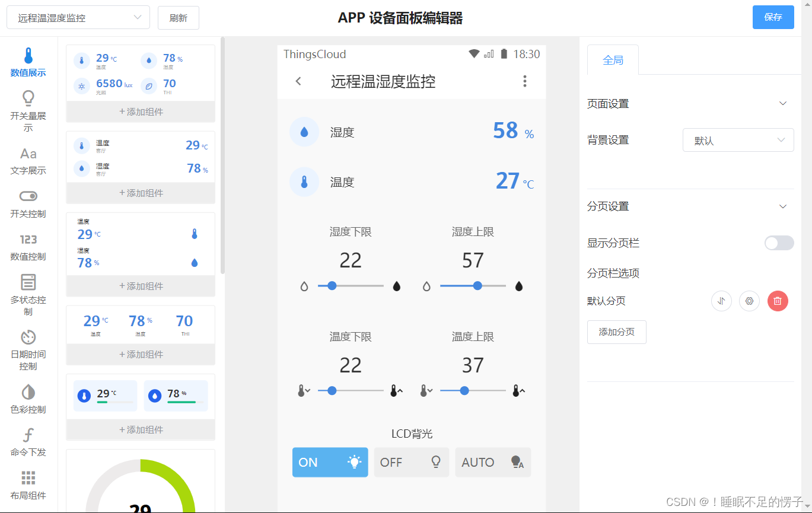
Task: Click the wifi icon in phone status bar
Action: [x=474, y=54]
